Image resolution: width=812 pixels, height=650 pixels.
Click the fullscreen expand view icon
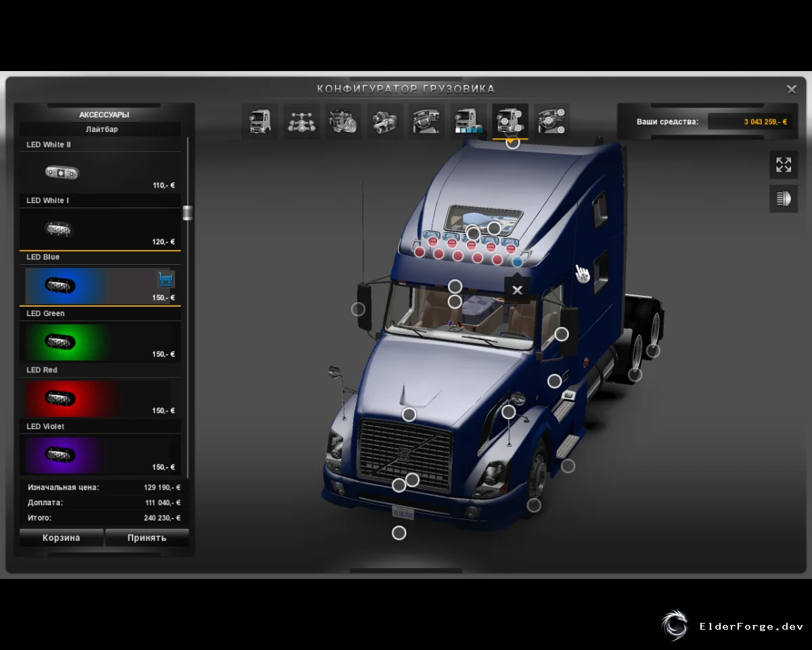coord(784,165)
